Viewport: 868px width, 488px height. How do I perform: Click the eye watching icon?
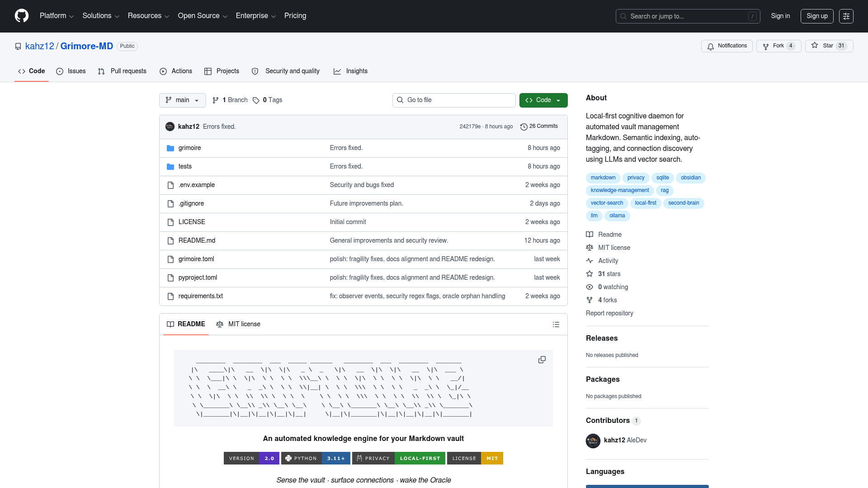click(x=590, y=287)
